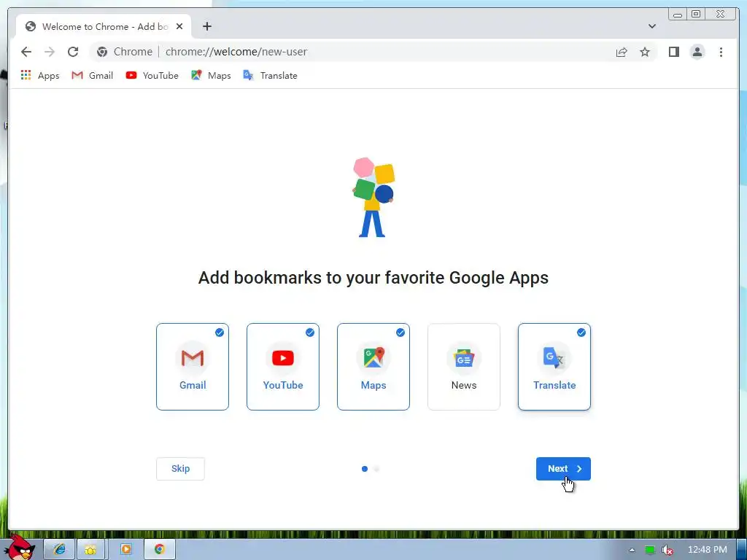The height and width of the screenshot is (560, 747).
Task: Open a new tab with plus icon
Action: click(206, 26)
